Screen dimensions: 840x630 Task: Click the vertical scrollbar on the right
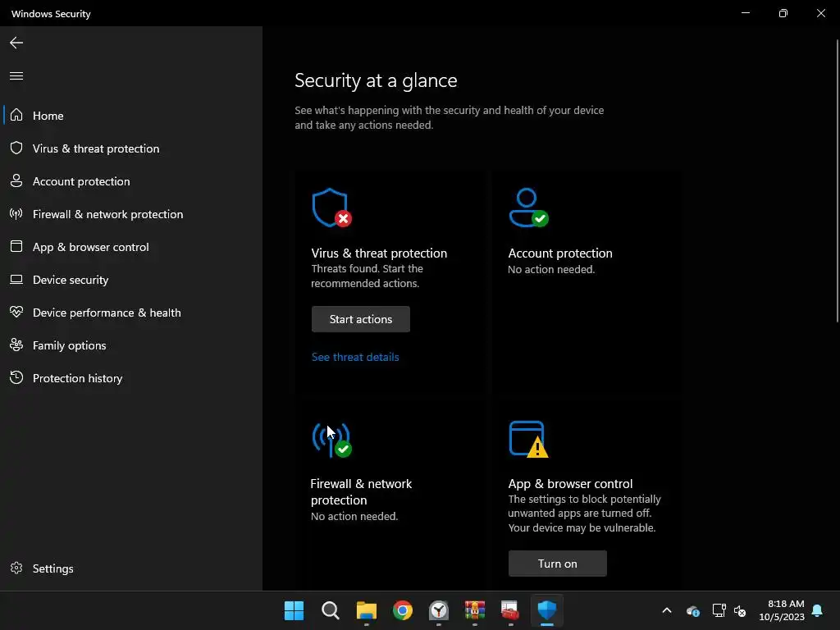pyautogui.click(x=838, y=180)
